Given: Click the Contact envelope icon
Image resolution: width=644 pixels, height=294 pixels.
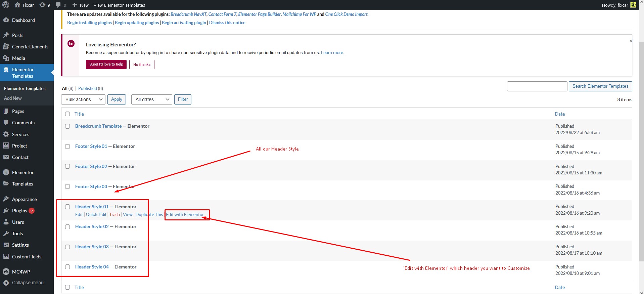Looking at the screenshot, I should [x=6, y=157].
